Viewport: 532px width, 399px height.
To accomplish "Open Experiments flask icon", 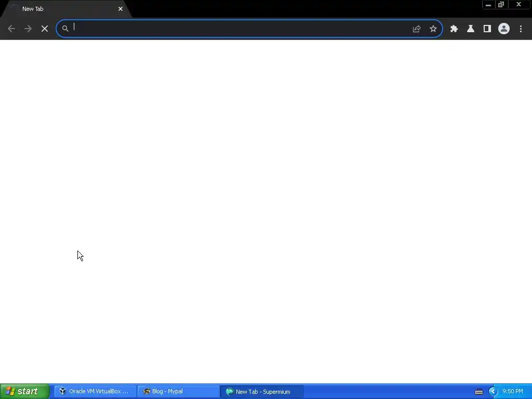I will click(471, 29).
